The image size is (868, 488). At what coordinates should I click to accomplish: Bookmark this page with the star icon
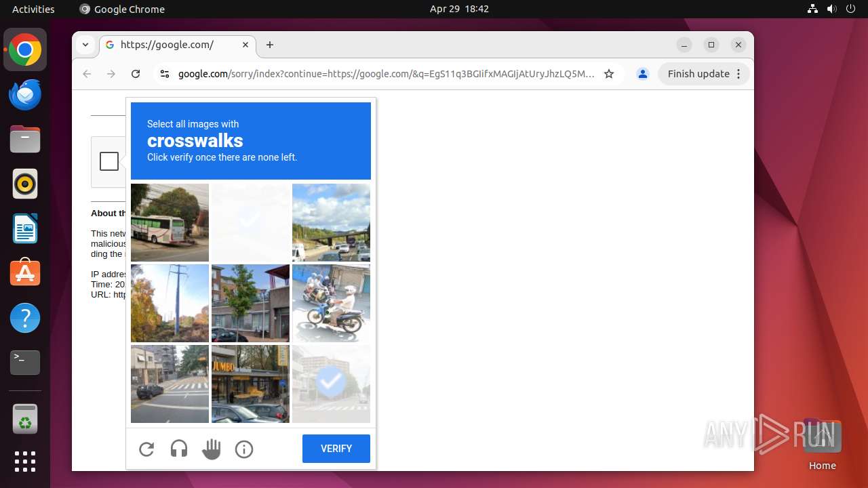609,74
